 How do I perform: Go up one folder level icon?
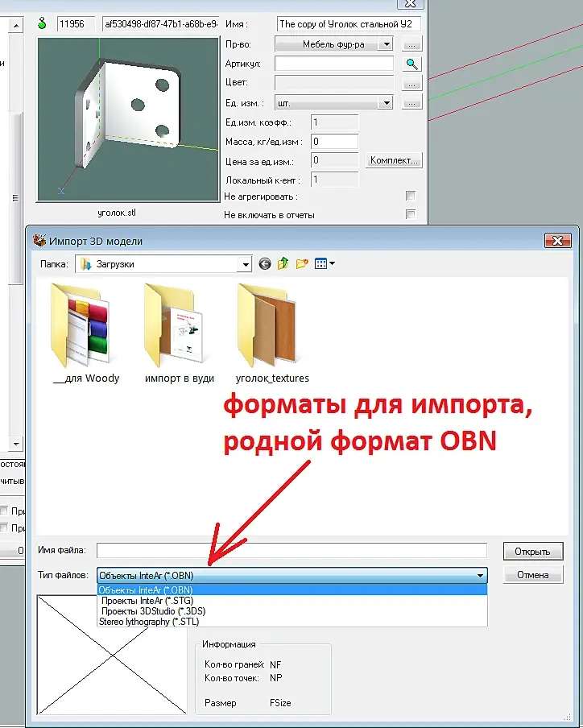coord(283,263)
